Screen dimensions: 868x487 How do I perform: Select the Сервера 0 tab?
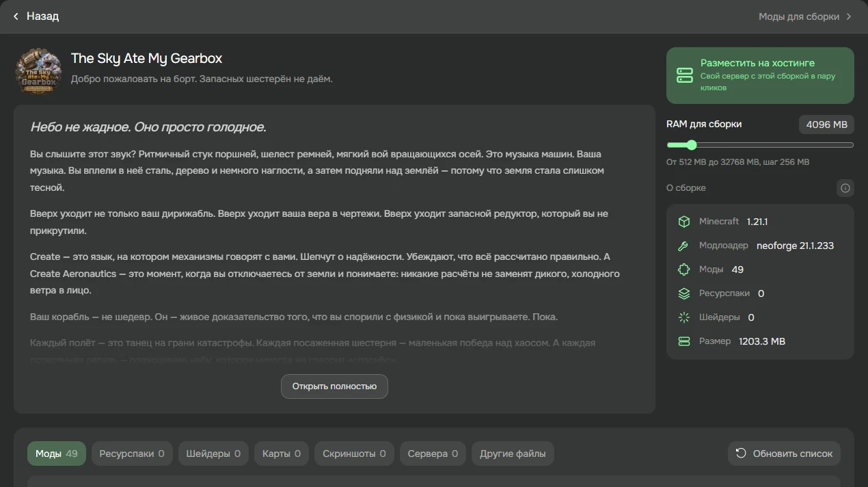433,453
